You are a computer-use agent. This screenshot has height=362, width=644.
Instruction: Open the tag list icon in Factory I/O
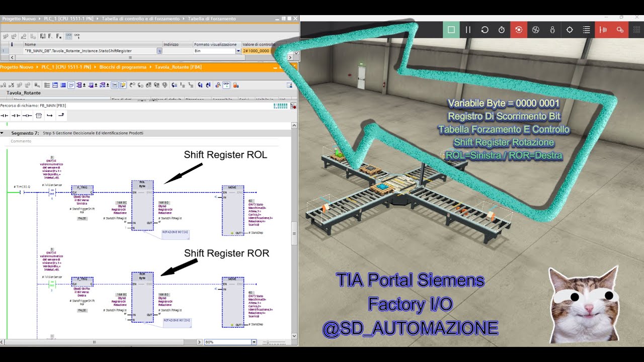click(x=587, y=30)
